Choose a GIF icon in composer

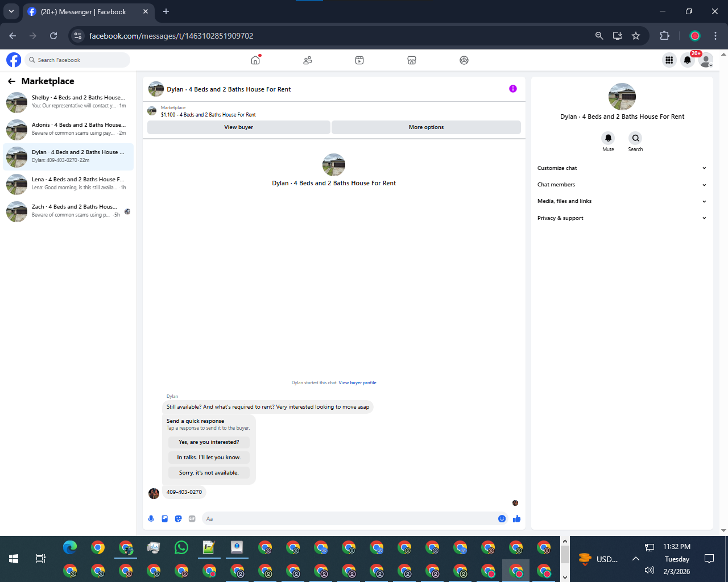pos(192,518)
